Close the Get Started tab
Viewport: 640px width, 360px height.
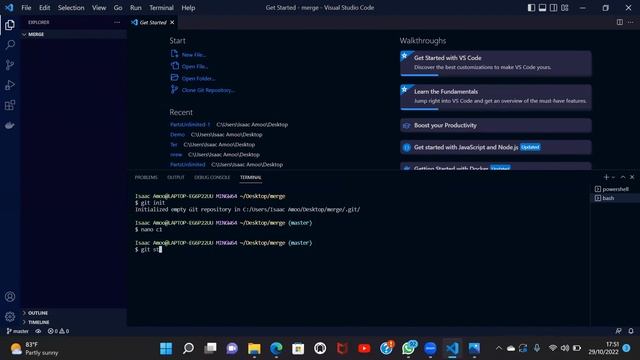coord(172,22)
